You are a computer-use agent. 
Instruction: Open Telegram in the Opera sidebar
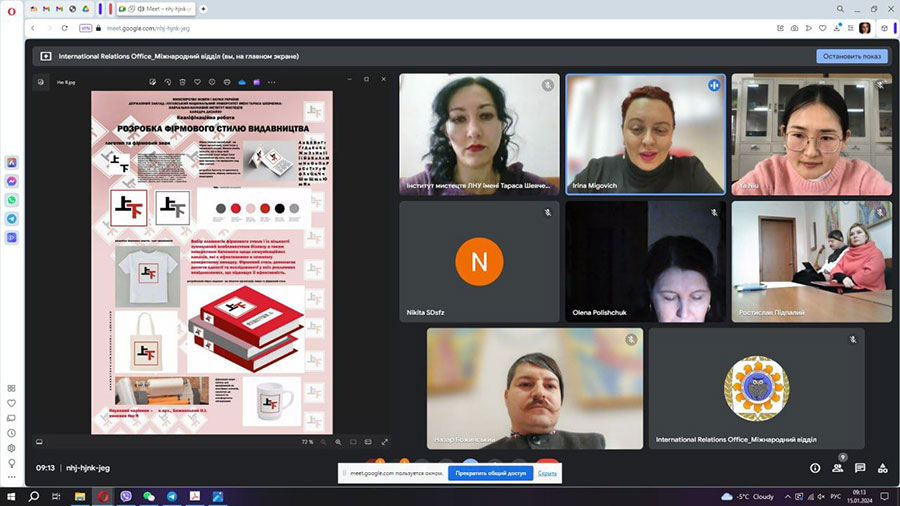(11, 218)
